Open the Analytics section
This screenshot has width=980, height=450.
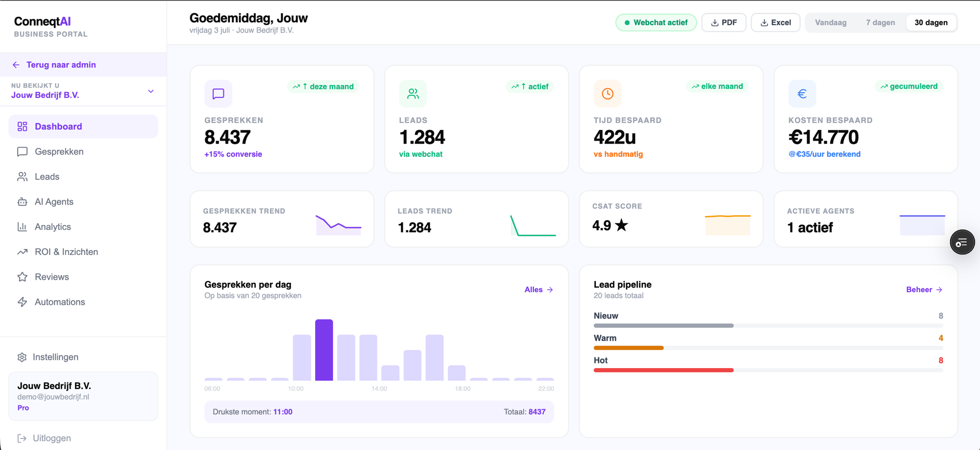coord(83,226)
